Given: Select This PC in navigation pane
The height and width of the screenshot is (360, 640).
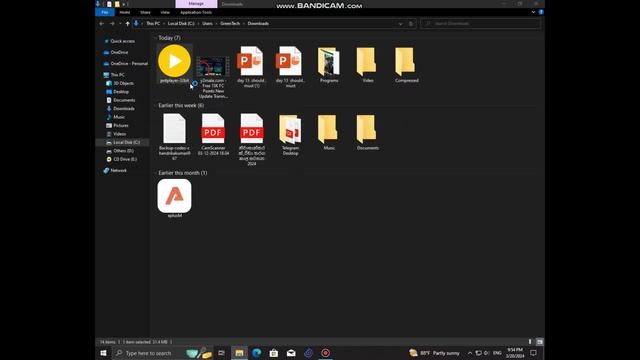Looking at the screenshot, I should pyautogui.click(x=117, y=75).
